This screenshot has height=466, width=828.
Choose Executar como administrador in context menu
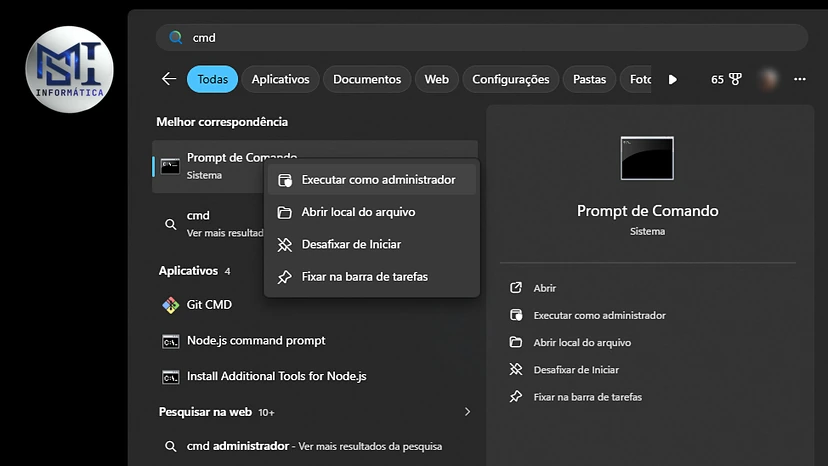point(372,180)
